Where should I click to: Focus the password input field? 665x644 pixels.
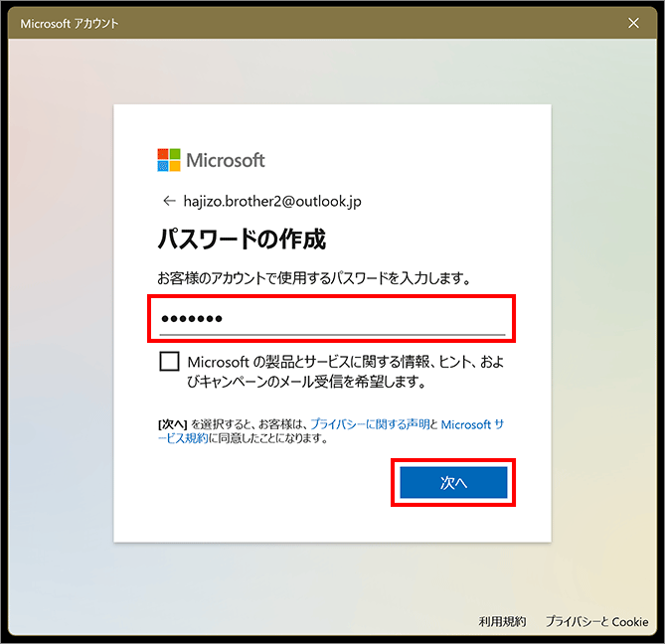coord(332,318)
